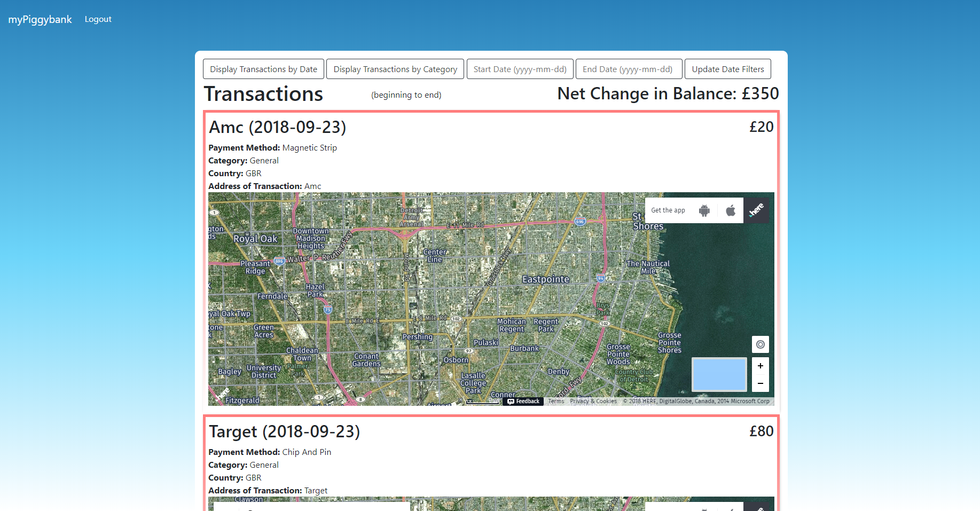
Task: Click the £80 amount for Target
Action: click(x=762, y=431)
